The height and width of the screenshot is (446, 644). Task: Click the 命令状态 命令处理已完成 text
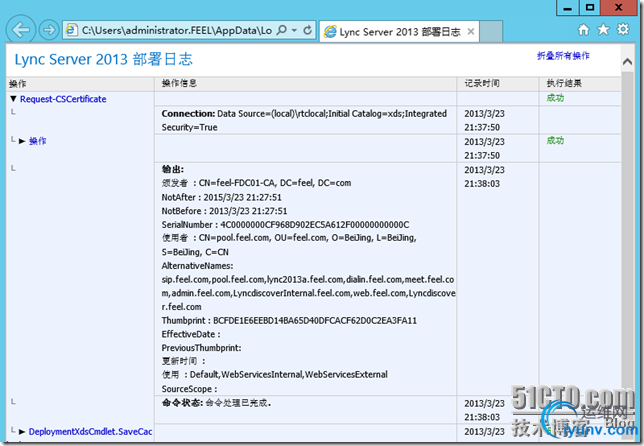point(216,403)
